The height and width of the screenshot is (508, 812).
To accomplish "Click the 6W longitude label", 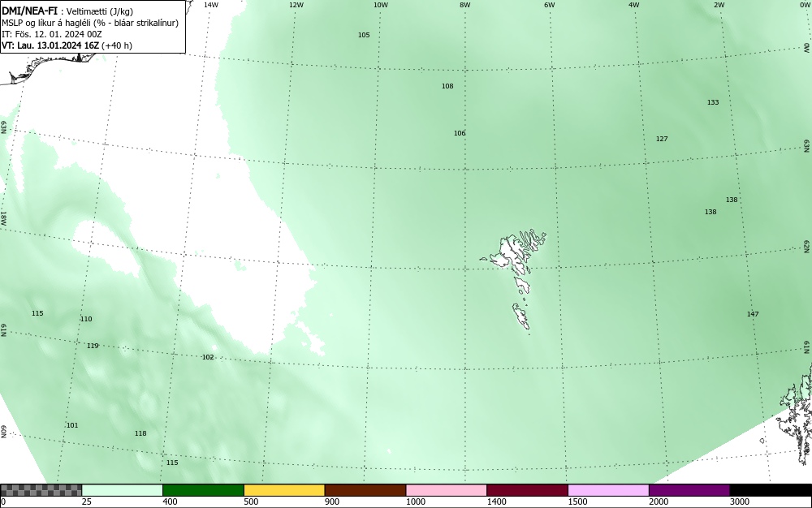I will 550,5.
